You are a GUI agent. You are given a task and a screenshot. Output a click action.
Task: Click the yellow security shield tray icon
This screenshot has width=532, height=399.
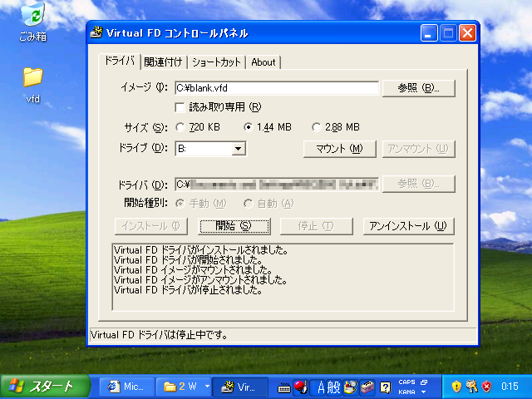(456, 387)
